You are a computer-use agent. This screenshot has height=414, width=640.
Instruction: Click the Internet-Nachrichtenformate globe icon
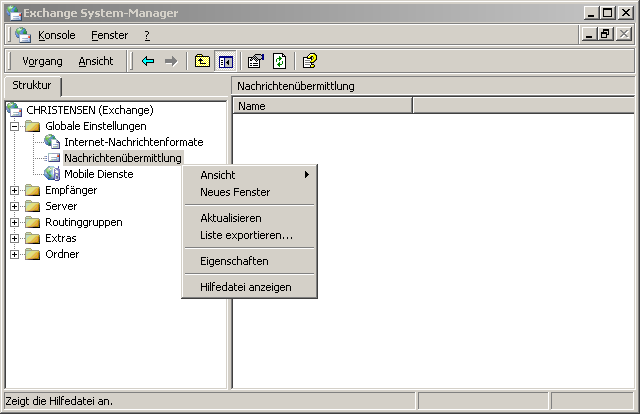pos(52,142)
